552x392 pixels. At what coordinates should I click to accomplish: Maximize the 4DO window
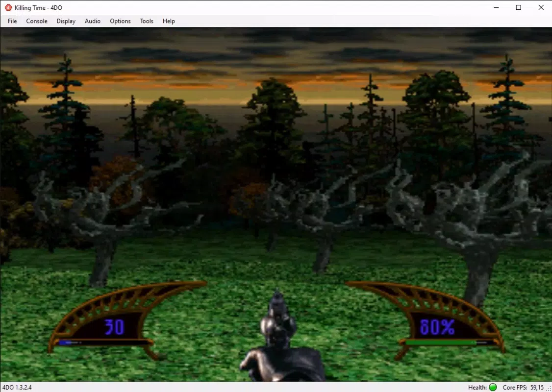tap(519, 7)
